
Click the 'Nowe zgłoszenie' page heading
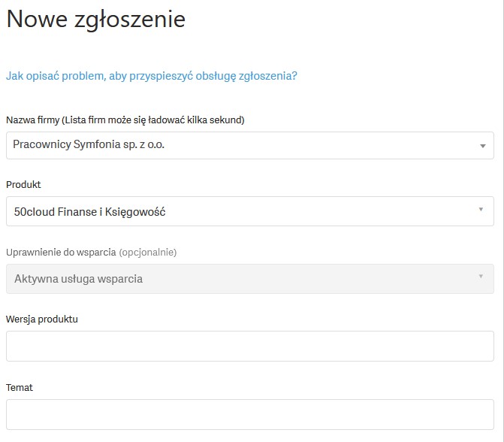tap(96, 20)
